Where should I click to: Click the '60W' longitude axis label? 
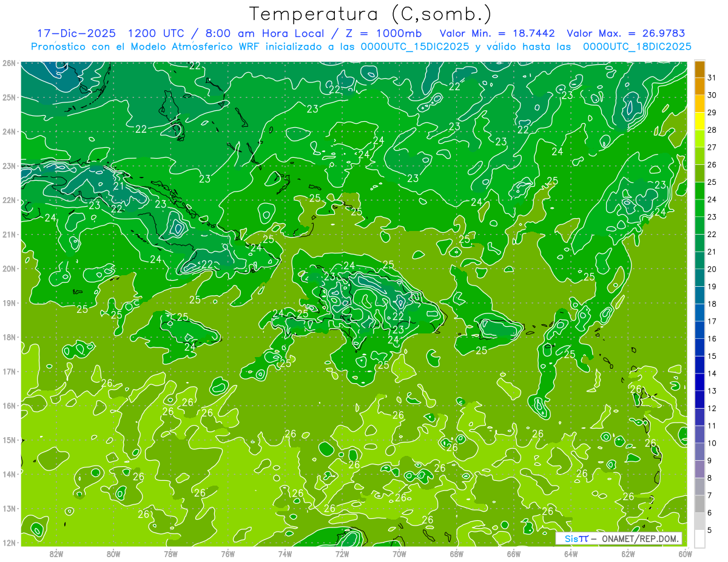pos(685,554)
